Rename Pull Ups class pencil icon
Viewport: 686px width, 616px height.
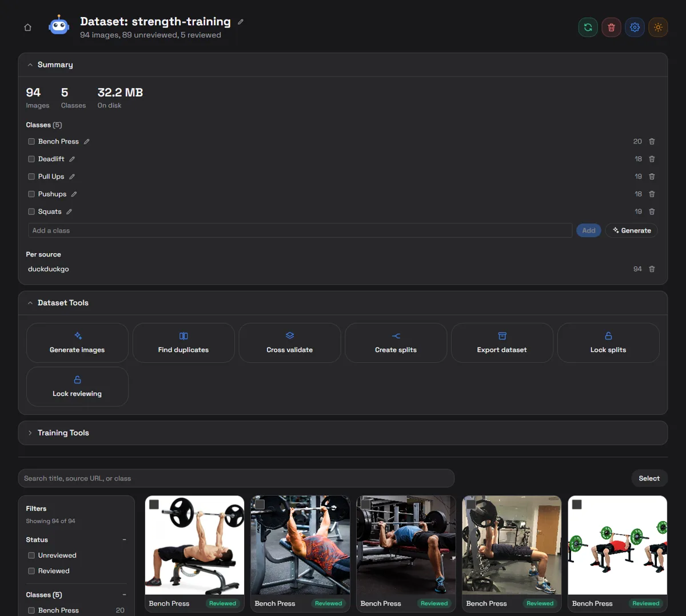(x=72, y=177)
